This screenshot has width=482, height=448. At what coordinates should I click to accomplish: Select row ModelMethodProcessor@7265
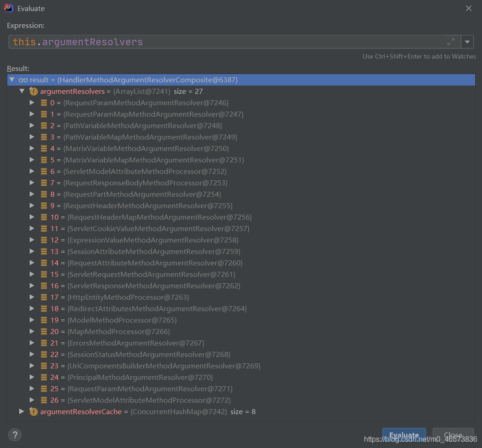pyautogui.click(x=241, y=320)
